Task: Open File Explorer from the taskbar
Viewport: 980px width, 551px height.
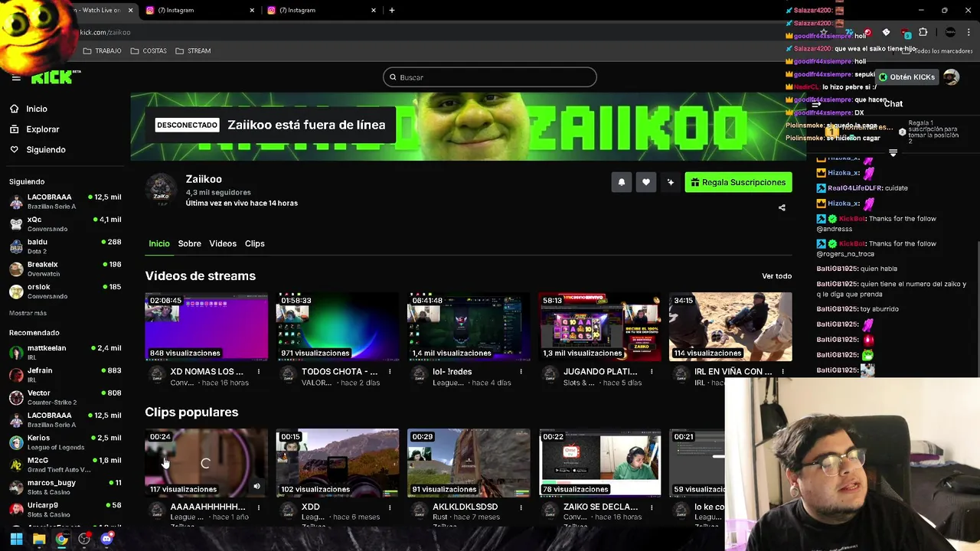Action: pyautogui.click(x=39, y=540)
